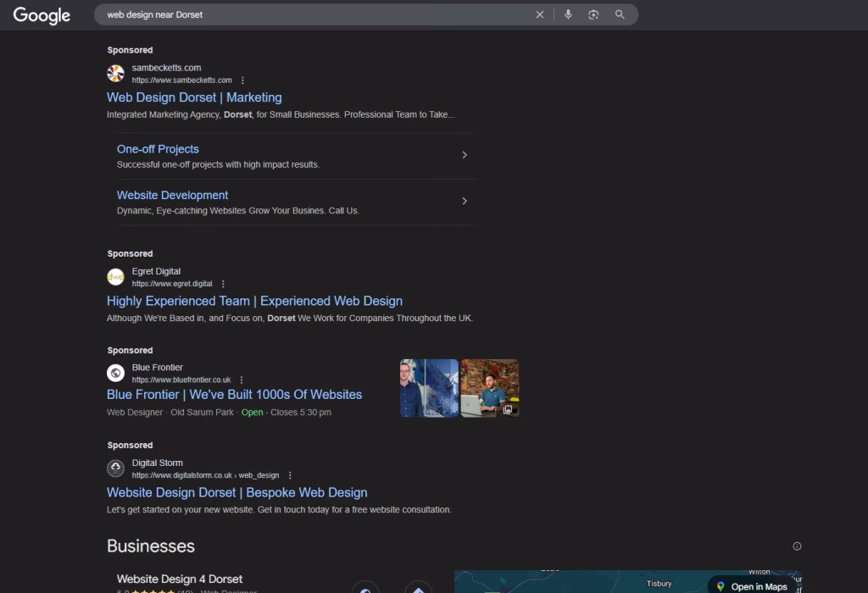Start voice search with microphone icon
Image resolution: width=868 pixels, height=593 pixels.
click(568, 15)
